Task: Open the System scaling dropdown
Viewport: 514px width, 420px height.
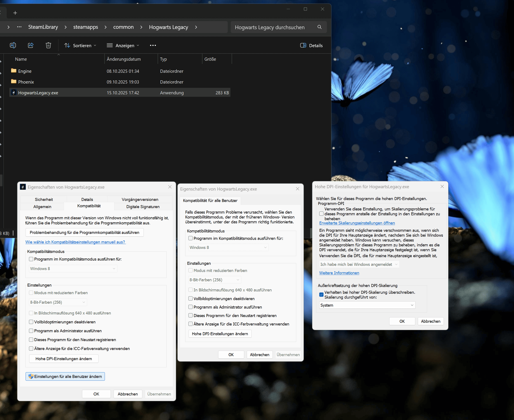Action: (x=367, y=305)
